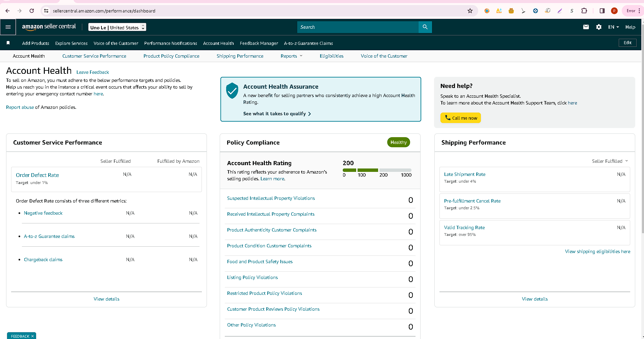Close the FEEDBACK tab with its X
This screenshot has height=339, width=644.
point(32,336)
